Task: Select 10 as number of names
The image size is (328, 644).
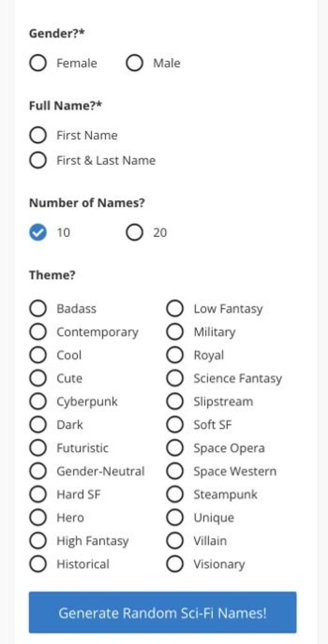Action: 38,233
